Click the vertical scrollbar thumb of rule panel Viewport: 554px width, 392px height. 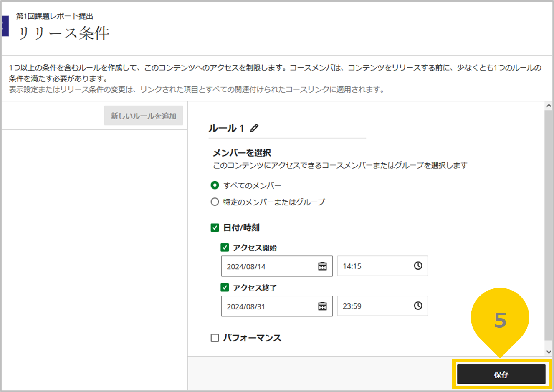point(549,225)
